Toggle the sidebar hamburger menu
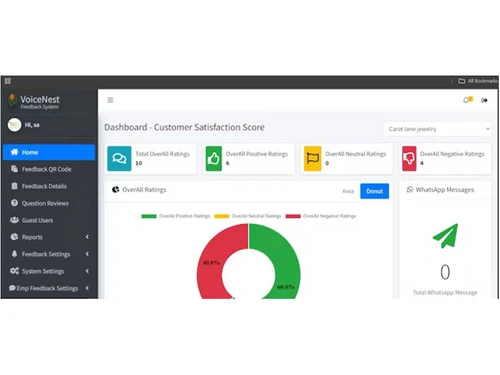The image size is (500, 375). 110,100
